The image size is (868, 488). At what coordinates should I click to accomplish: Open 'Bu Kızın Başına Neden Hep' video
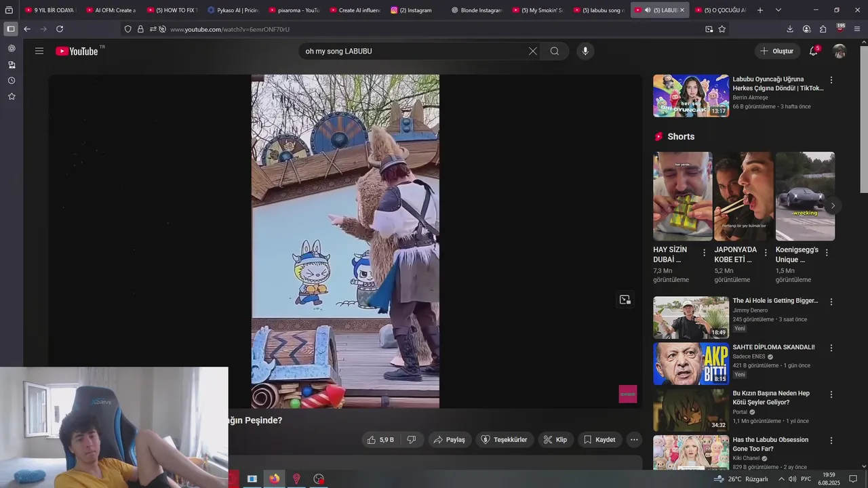[x=691, y=410]
